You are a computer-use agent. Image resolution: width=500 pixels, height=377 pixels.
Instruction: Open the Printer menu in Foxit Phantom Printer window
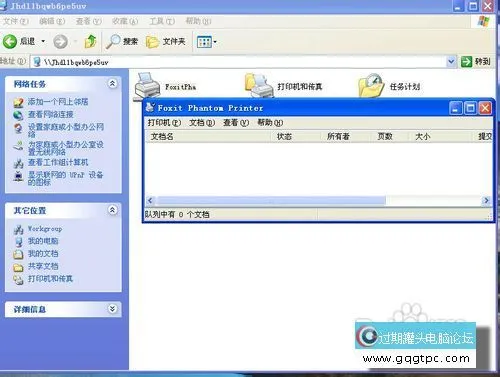pos(164,123)
